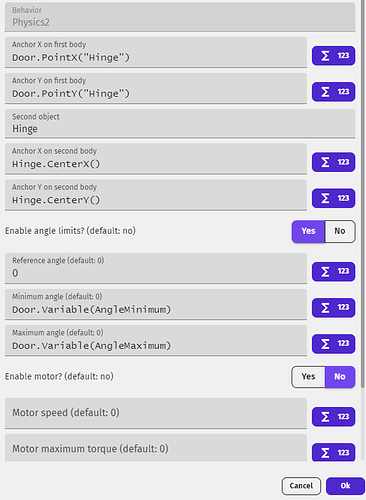Select No for Enable motor
Screen dimensions: 366x500
pos(340,377)
